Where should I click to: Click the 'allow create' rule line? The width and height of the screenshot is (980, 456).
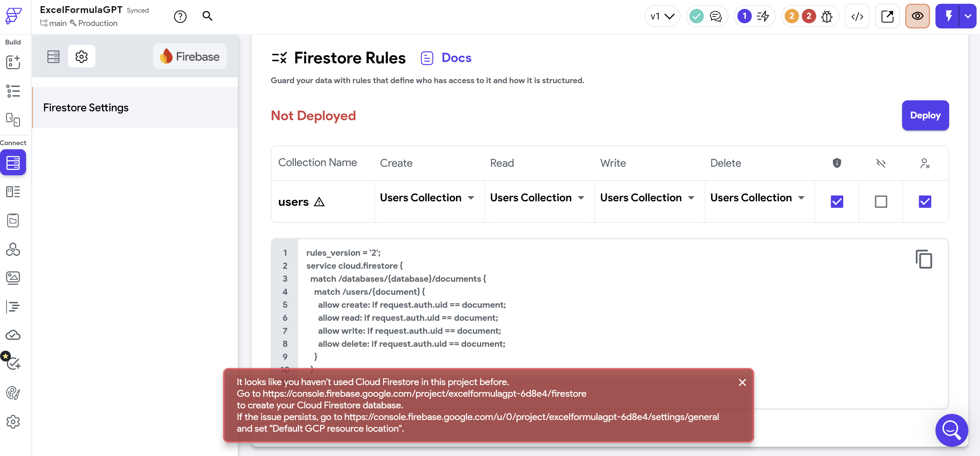click(x=412, y=305)
